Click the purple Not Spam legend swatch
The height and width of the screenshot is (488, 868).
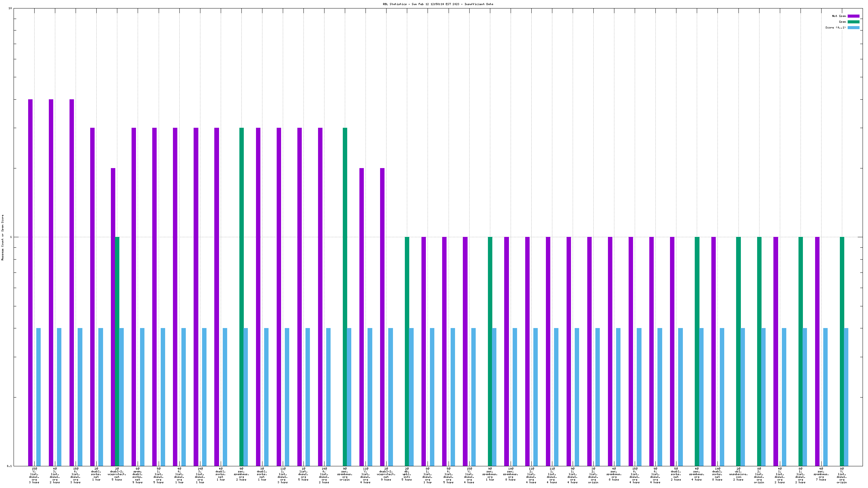click(x=853, y=16)
